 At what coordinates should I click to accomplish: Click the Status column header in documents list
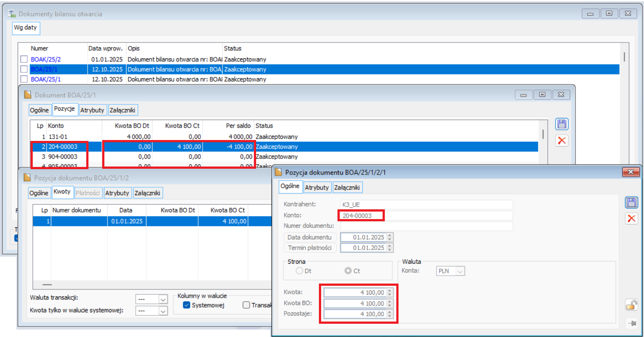click(233, 48)
